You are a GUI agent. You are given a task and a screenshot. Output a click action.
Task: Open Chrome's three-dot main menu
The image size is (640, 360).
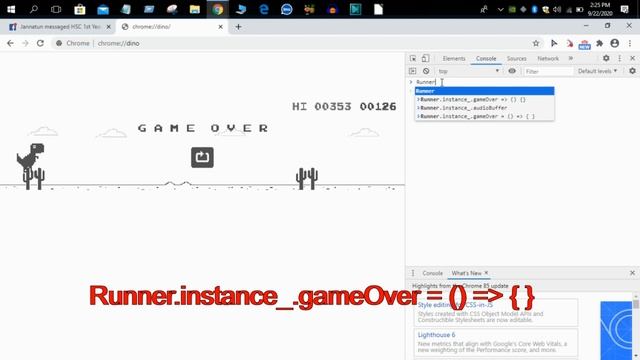tap(630, 43)
